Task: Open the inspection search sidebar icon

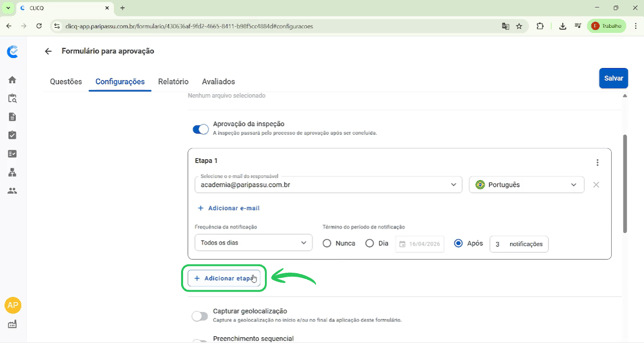Action: (x=12, y=99)
